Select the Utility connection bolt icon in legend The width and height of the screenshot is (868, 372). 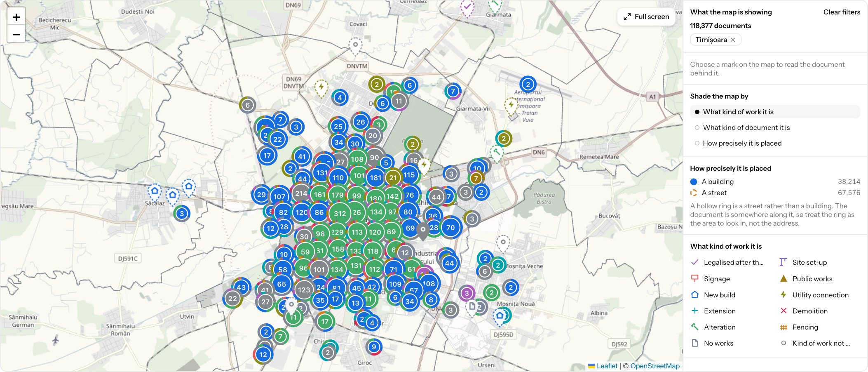[x=784, y=294]
